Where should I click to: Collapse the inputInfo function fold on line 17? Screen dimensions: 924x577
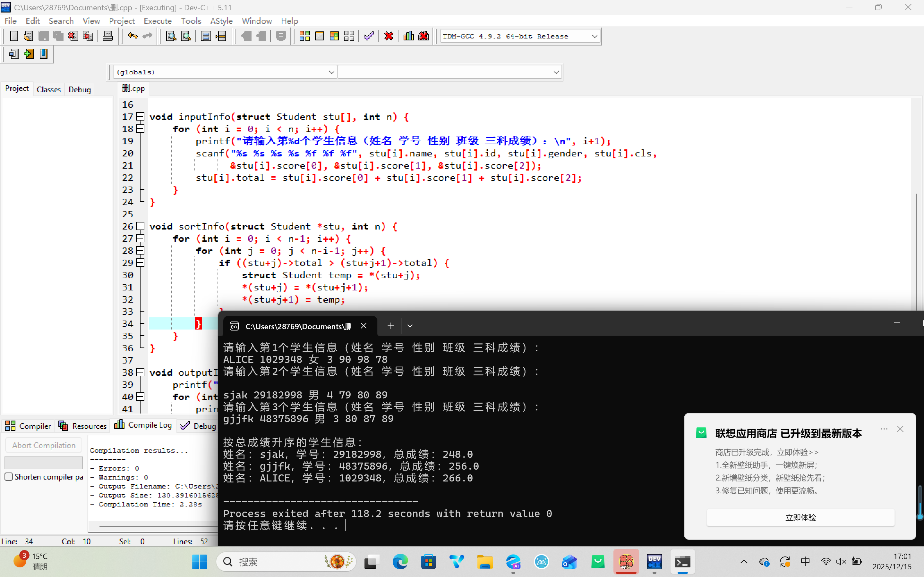(x=141, y=116)
